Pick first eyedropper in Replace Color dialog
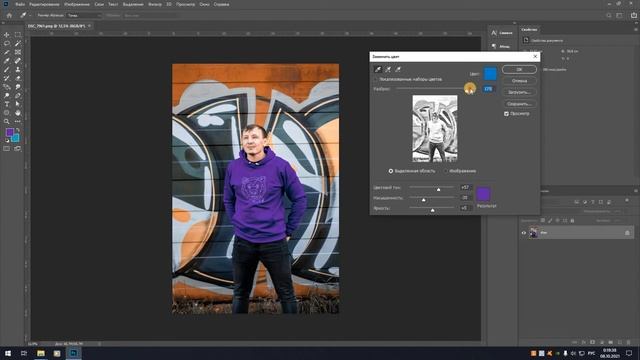Image resolution: width=640 pixels, height=360 pixels. click(378, 69)
